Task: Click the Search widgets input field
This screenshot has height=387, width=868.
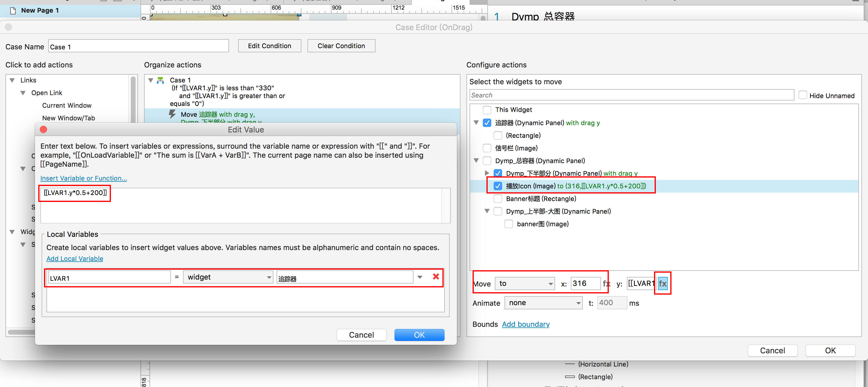Action: [x=631, y=95]
